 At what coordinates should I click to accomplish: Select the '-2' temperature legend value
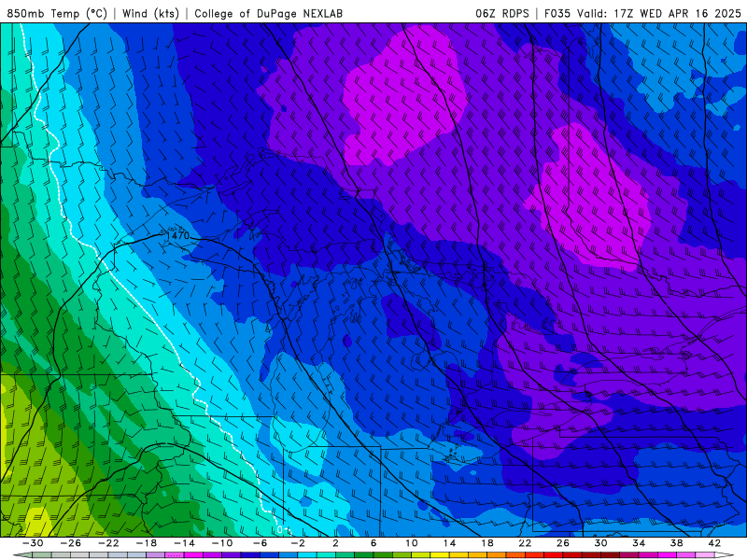(298, 543)
